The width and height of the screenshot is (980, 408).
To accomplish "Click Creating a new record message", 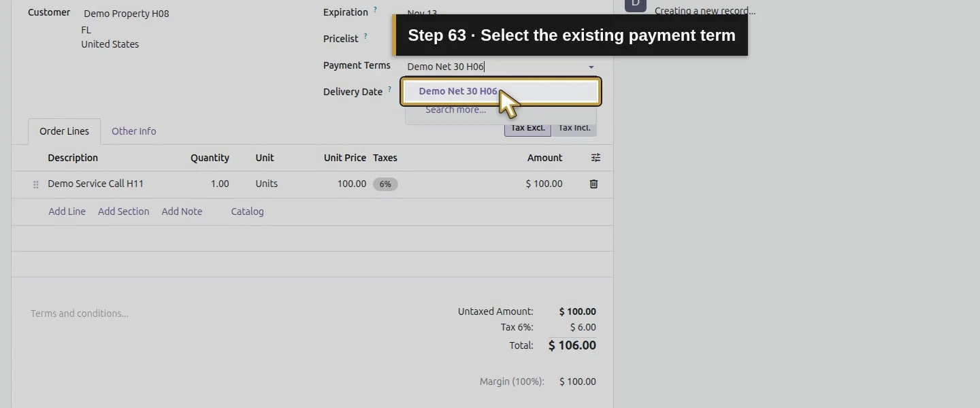I will [705, 11].
